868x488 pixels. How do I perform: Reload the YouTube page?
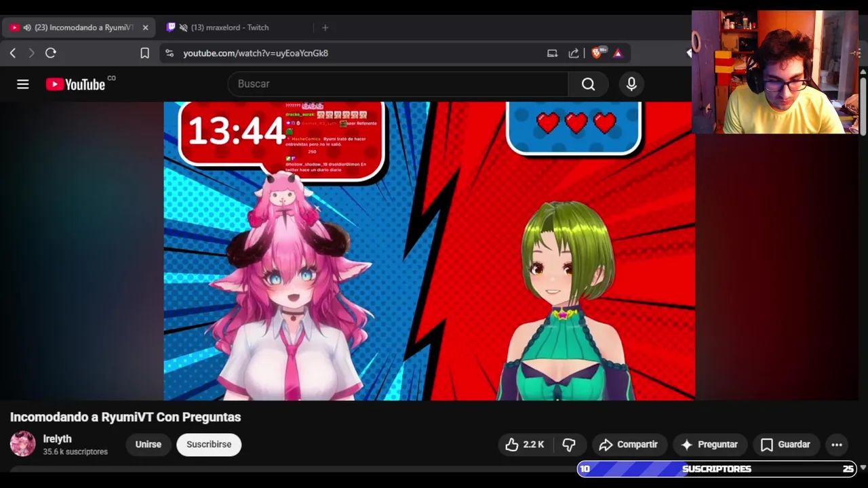pyautogui.click(x=51, y=53)
